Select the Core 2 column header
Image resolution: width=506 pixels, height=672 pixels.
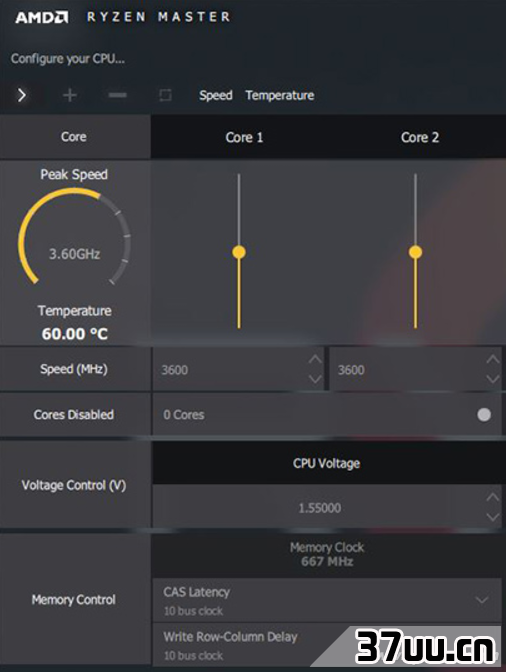tap(420, 137)
